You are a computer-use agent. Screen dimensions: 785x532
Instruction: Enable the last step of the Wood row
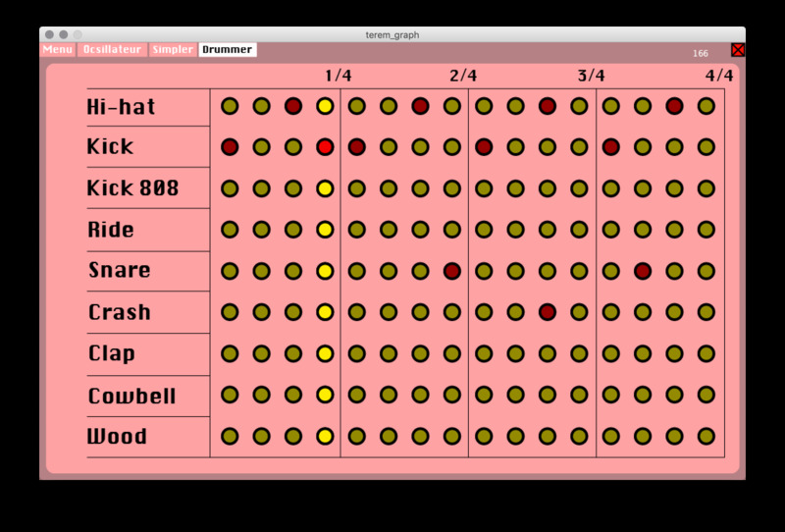pos(706,436)
